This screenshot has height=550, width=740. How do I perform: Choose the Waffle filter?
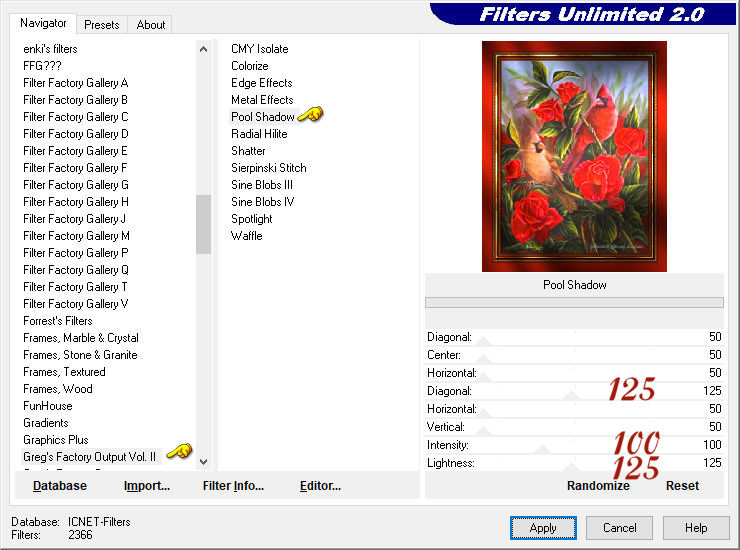tap(247, 236)
